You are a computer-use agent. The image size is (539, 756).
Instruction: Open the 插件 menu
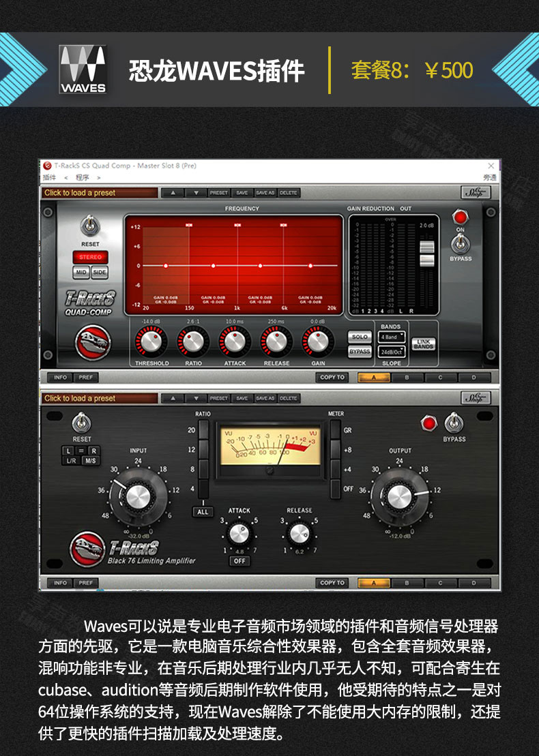click(49, 177)
